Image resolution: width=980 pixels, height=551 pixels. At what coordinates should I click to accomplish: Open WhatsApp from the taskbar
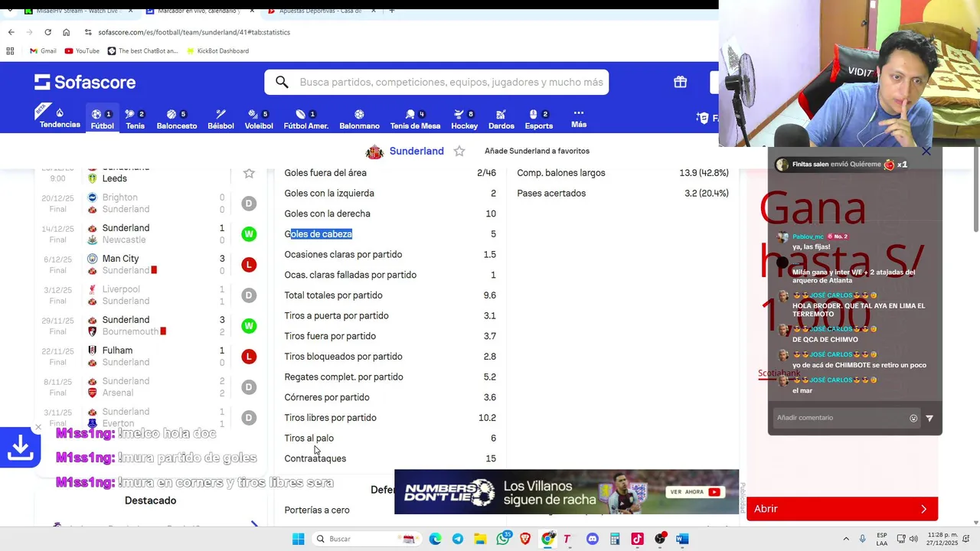(x=503, y=539)
